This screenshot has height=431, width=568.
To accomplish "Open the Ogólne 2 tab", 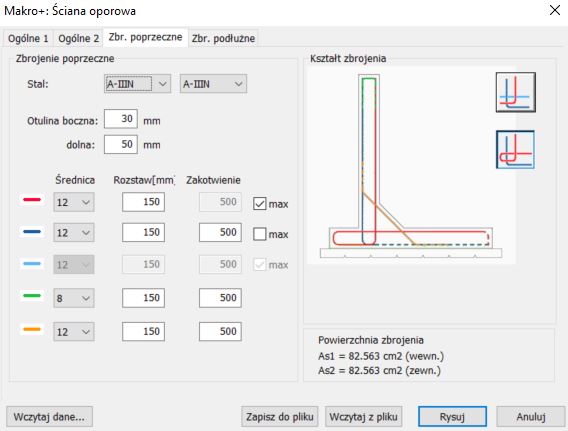I will 78,38.
